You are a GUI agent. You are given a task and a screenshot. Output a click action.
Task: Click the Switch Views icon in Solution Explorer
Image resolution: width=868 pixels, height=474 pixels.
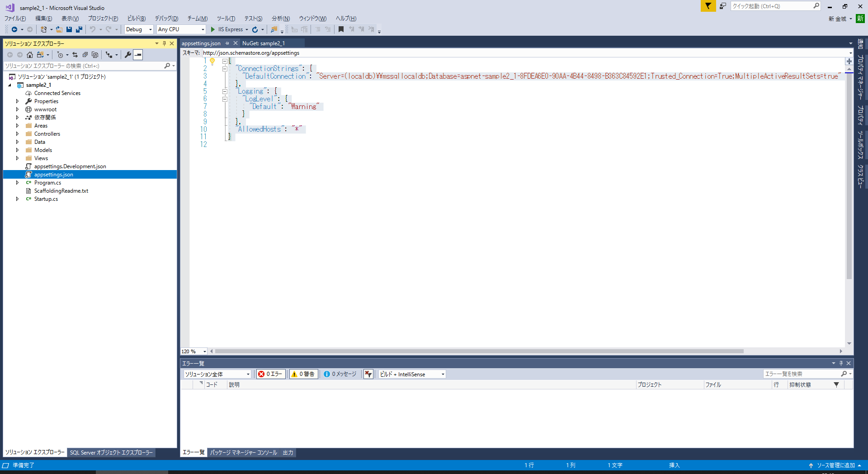click(40, 55)
